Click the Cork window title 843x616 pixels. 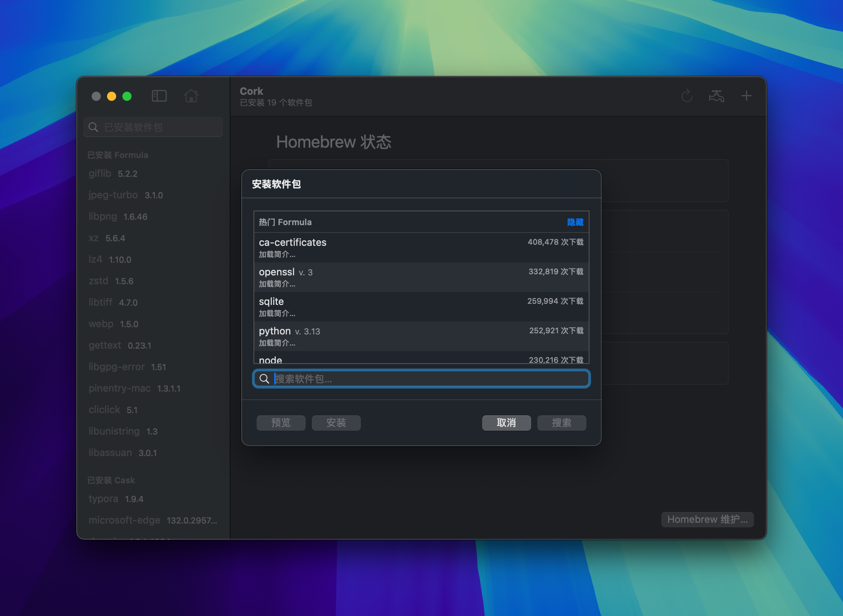tap(252, 91)
